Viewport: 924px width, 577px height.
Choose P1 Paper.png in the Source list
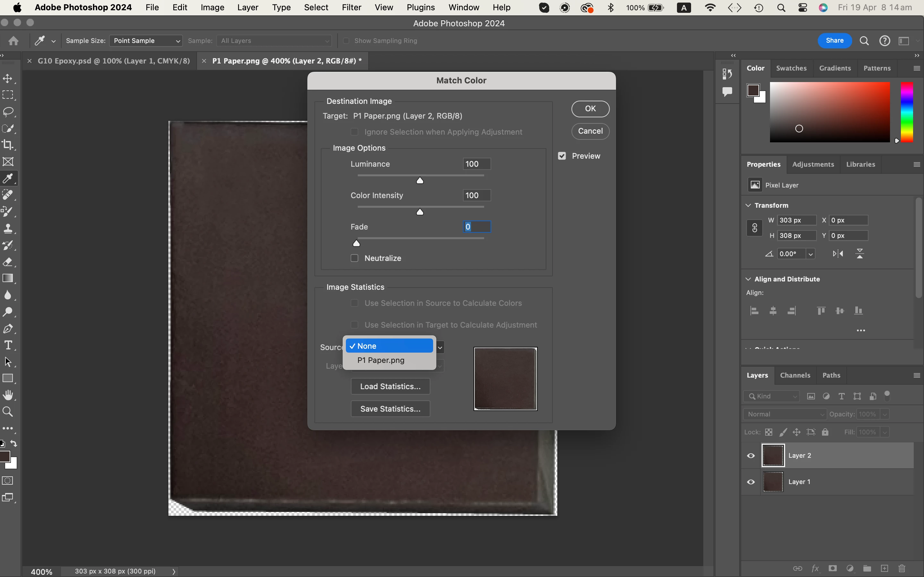click(381, 360)
